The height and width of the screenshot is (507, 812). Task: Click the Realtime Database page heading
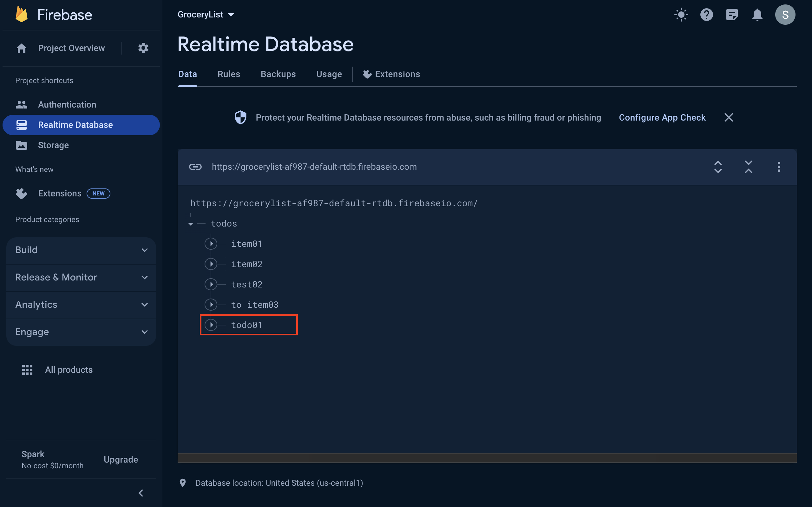[265, 44]
